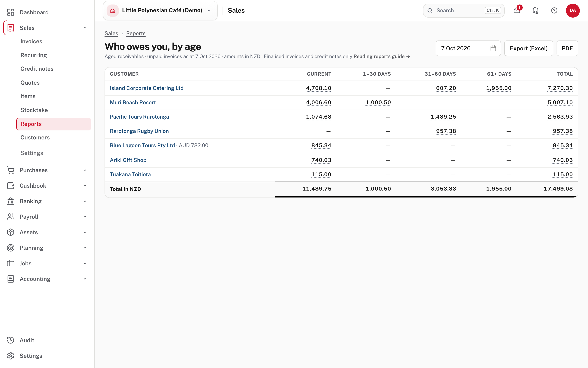Expand the Banking section chevron

[85, 201]
